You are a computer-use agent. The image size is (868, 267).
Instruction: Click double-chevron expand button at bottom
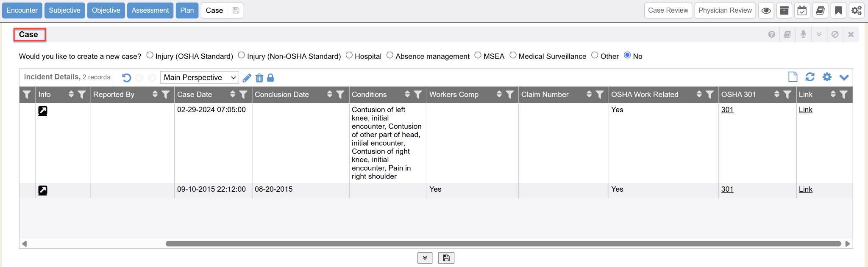425,258
